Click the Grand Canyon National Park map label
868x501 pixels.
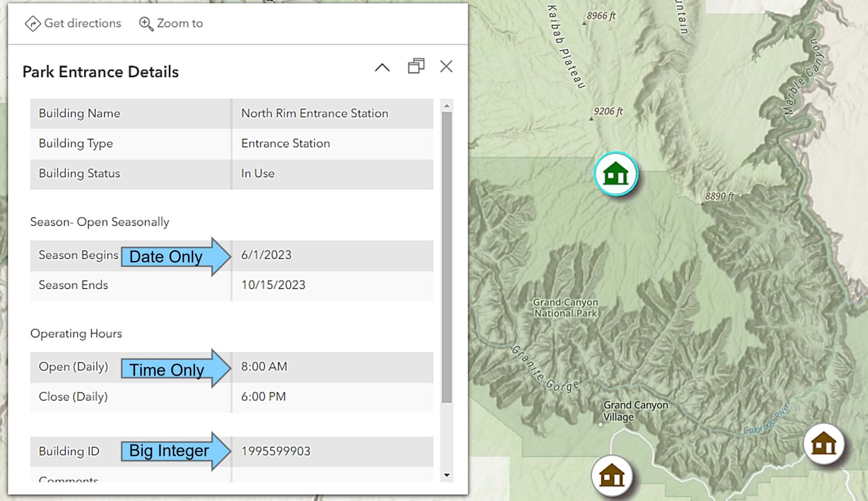[x=565, y=307]
